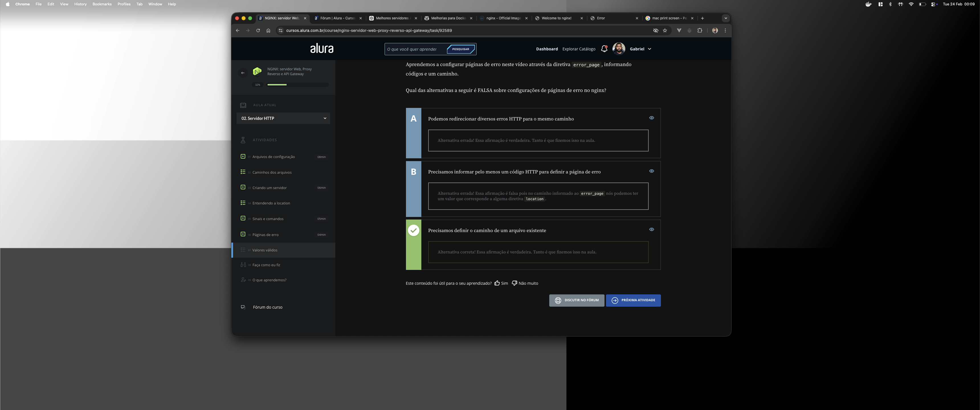Bookmark page with the star icon
The height and width of the screenshot is (410, 980).
(x=665, y=30)
